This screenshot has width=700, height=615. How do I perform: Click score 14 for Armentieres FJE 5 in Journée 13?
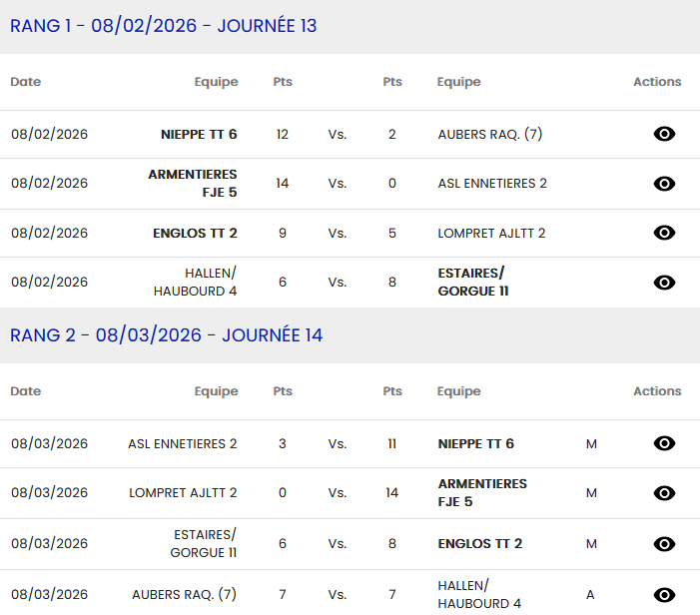coord(283,184)
